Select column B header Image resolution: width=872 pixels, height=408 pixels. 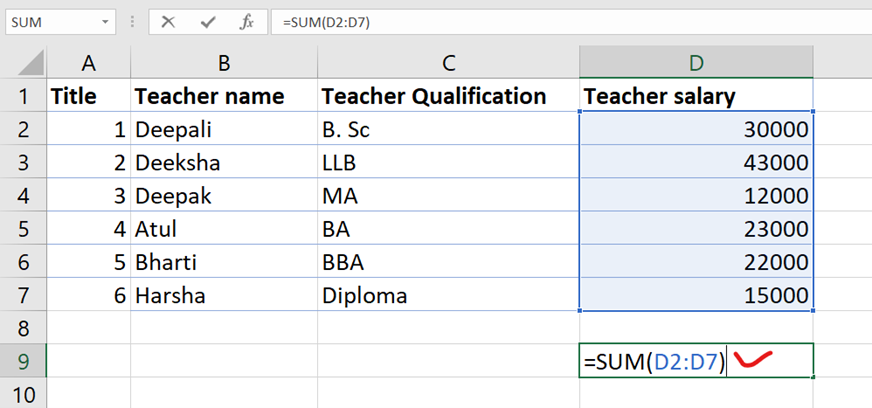[x=223, y=63]
